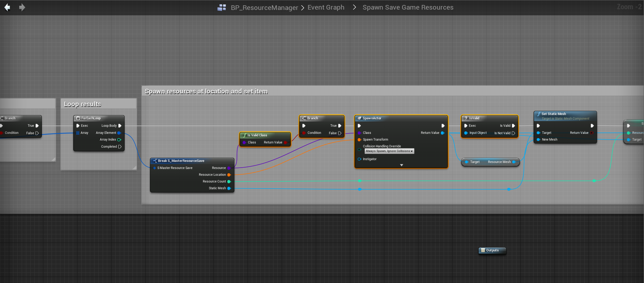Click the blueprint icon beside BP_ResourceManager
The width and height of the screenshot is (644, 283).
click(222, 7)
